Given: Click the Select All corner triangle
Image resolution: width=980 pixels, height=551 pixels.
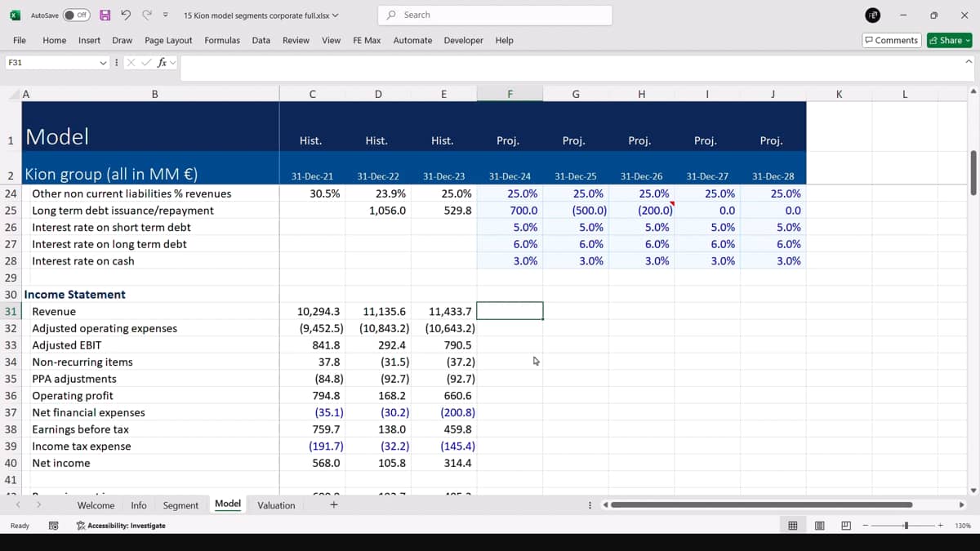Looking at the screenshot, I should pos(16,95).
